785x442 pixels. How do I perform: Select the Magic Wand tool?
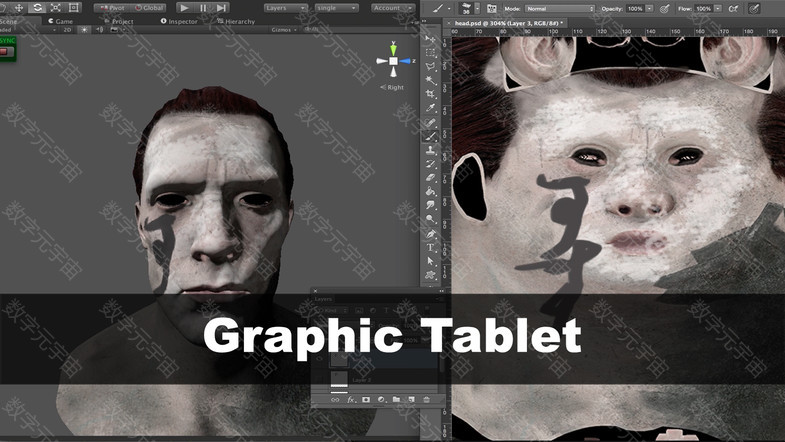click(430, 80)
